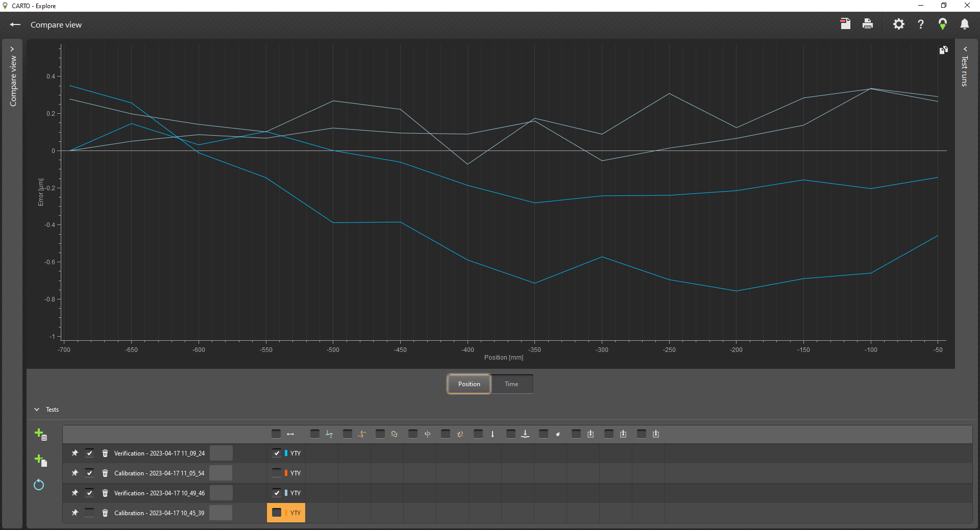980x530 pixels.
Task: Uncheck Calibration 2023-04-17 11_05_54 test row checkbox
Action: (90, 473)
